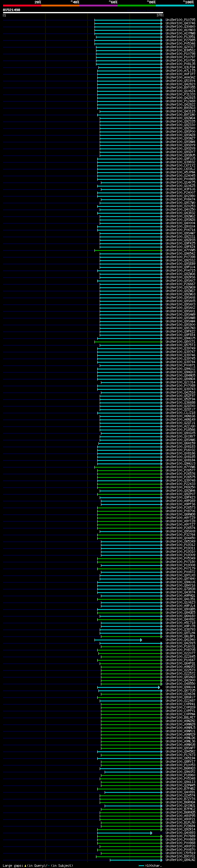Select the UniRef100_Q39748 entry
The image size is (197, 868).
pos(180,481)
